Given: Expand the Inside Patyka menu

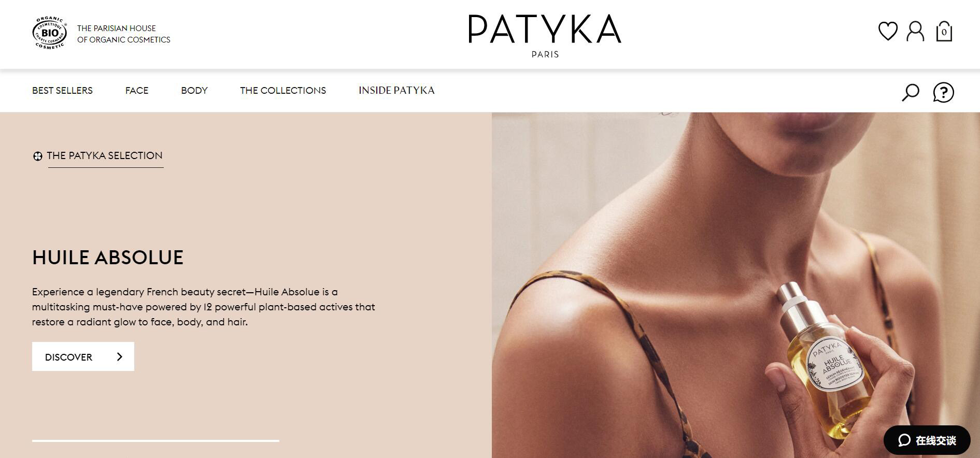Looking at the screenshot, I should click(x=396, y=90).
